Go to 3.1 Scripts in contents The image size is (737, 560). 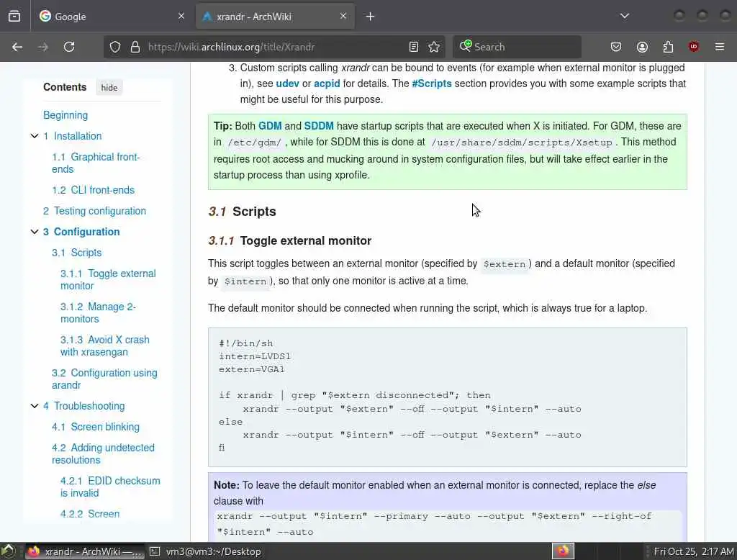coord(76,253)
